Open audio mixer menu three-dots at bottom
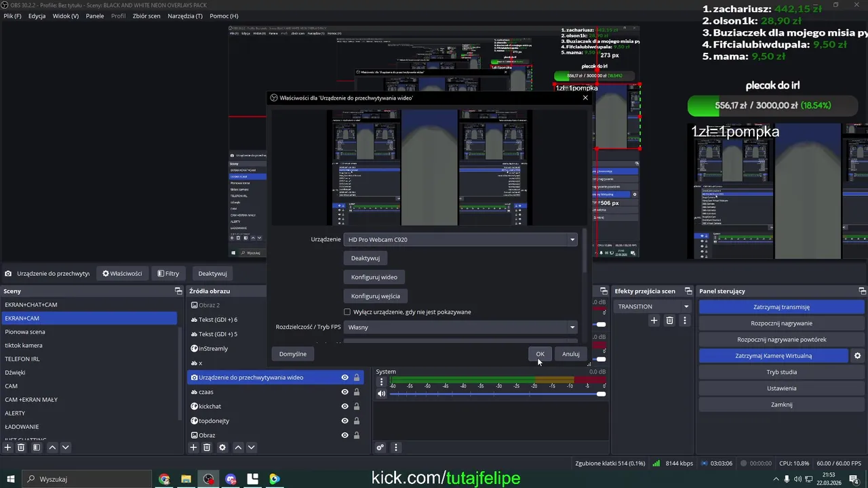Image resolution: width=868 pixels, height=488 pixels. 396,447
